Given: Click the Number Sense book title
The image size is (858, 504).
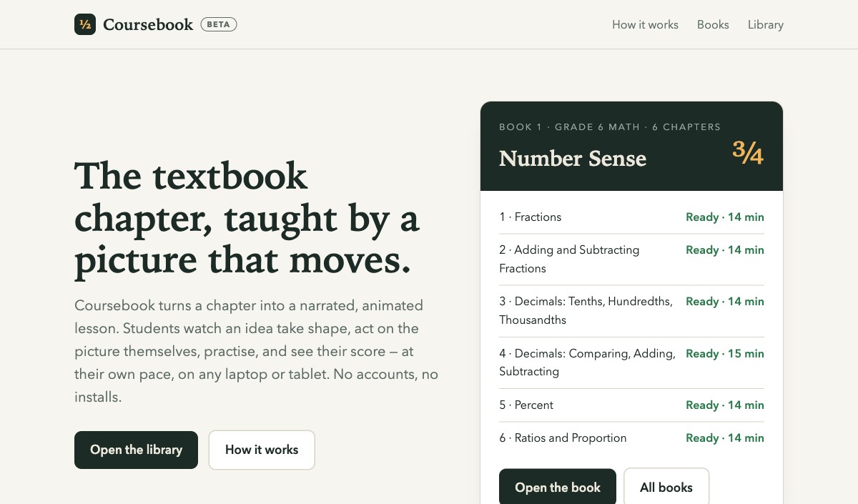Looking at the screenshot, I should (x=573, y=159).
